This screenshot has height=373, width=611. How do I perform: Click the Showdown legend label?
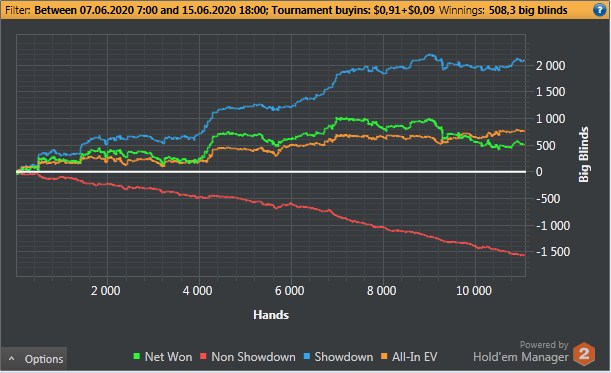343,357
